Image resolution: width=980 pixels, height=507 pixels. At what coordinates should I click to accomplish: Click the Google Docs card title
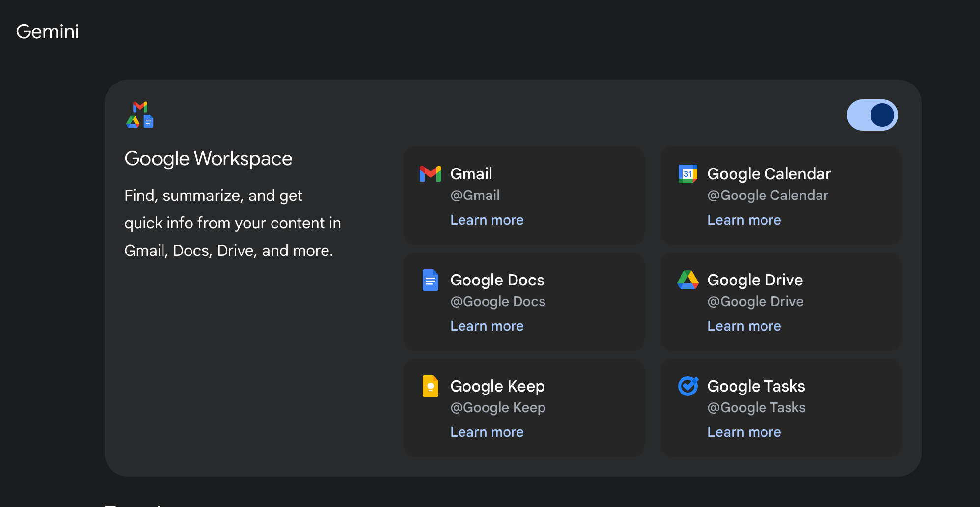pos(497,280)
